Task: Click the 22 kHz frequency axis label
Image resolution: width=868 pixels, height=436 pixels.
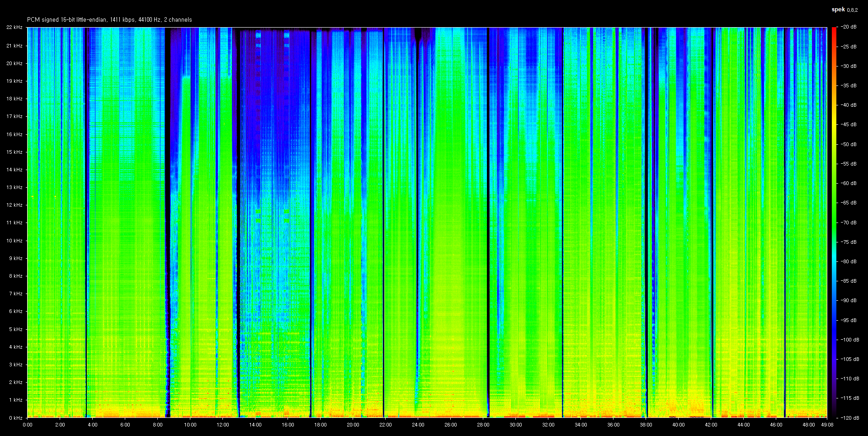Action: [x=14, y=28]
